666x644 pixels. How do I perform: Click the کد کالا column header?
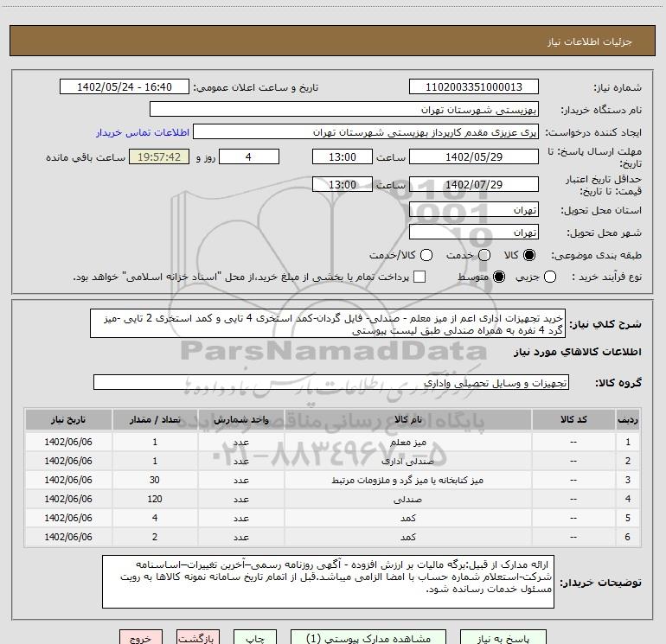tap(573, 419)
